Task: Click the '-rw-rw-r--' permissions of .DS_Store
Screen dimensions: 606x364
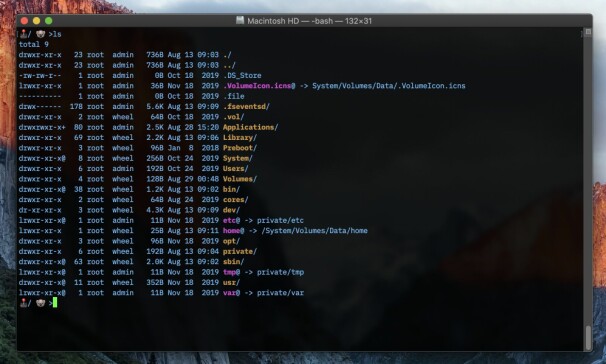Action: [40, 75]
